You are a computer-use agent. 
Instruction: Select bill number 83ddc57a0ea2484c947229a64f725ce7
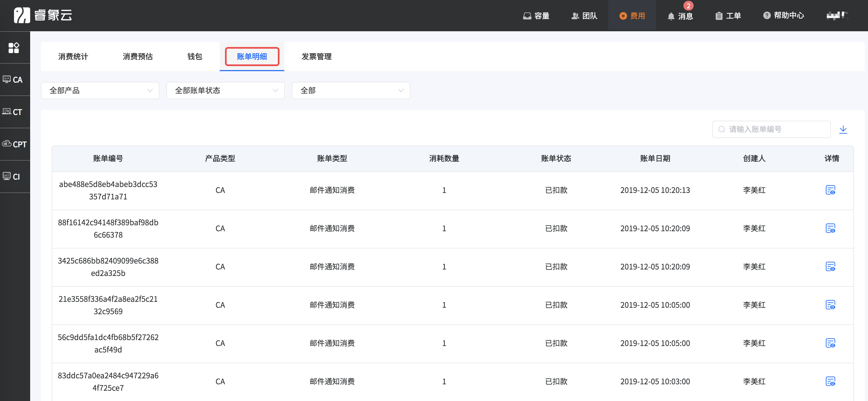[108, 381]
